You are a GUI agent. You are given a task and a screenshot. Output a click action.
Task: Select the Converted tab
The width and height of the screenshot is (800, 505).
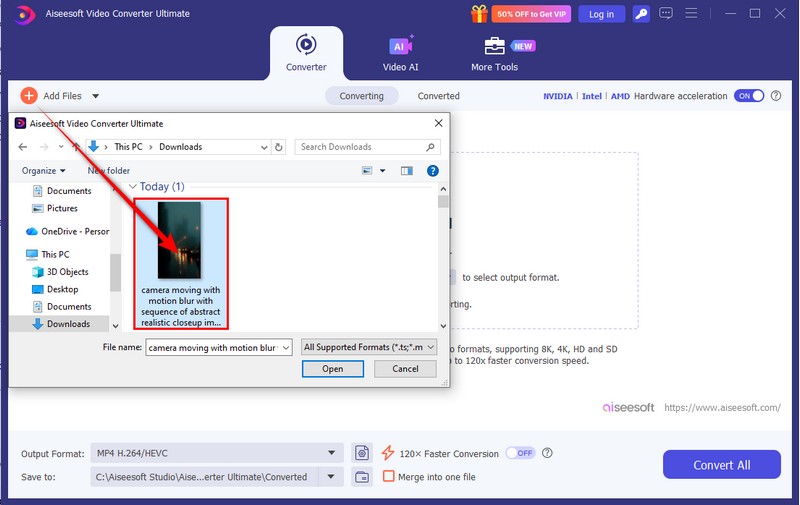click(439, 96)
